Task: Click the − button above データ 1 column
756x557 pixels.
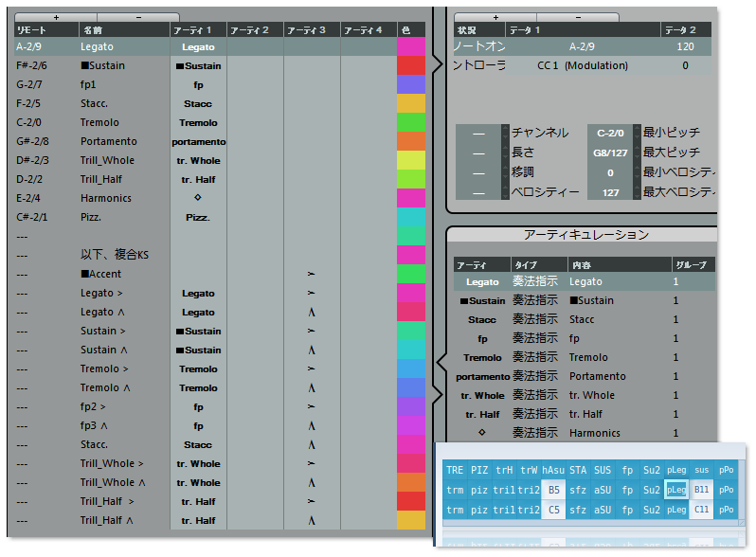Action: click(578, 17)
